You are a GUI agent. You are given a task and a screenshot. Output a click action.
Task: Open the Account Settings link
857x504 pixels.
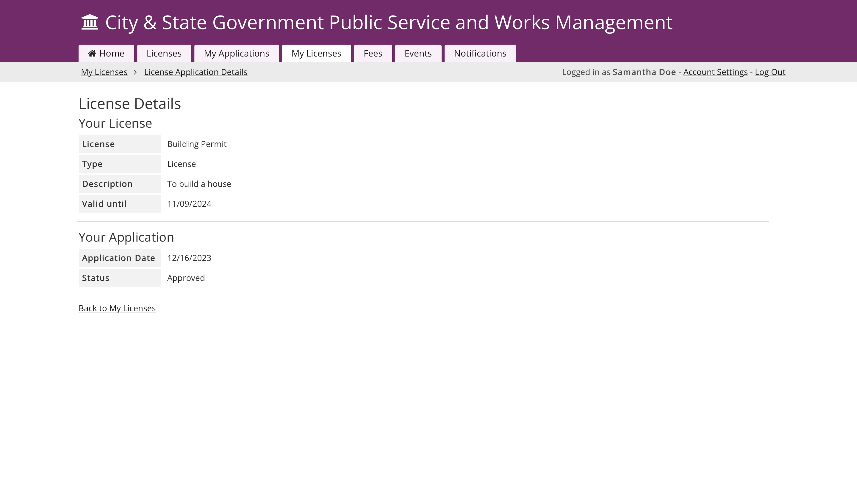(715, 72)
